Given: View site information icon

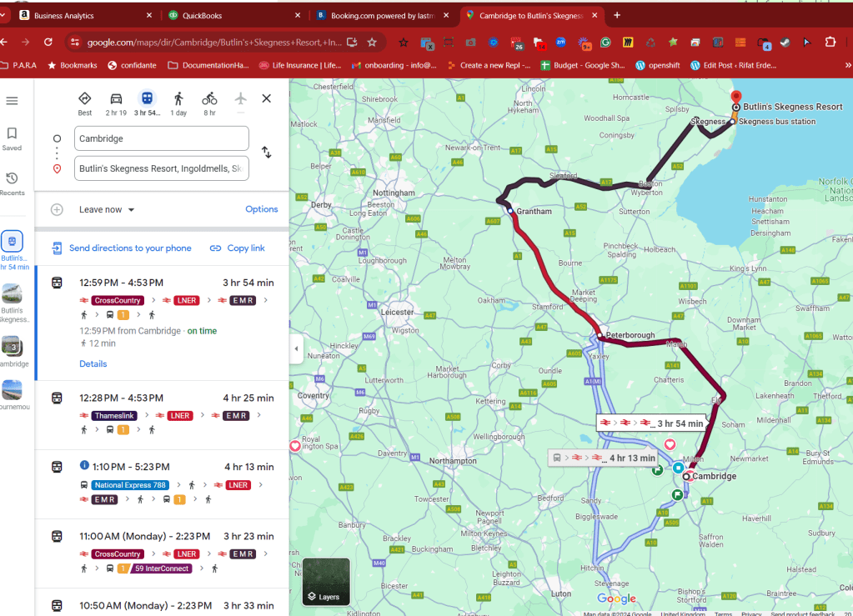Looking at the screenshot, I should pos(75,42).
